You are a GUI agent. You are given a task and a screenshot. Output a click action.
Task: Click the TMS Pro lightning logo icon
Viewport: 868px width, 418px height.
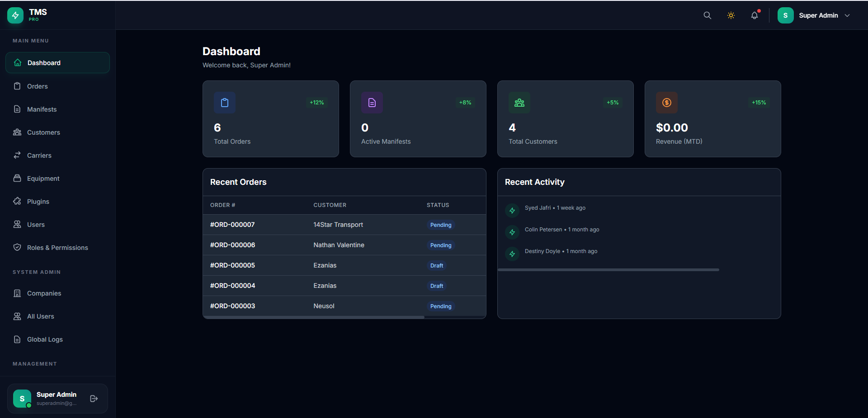coord(15,15)
